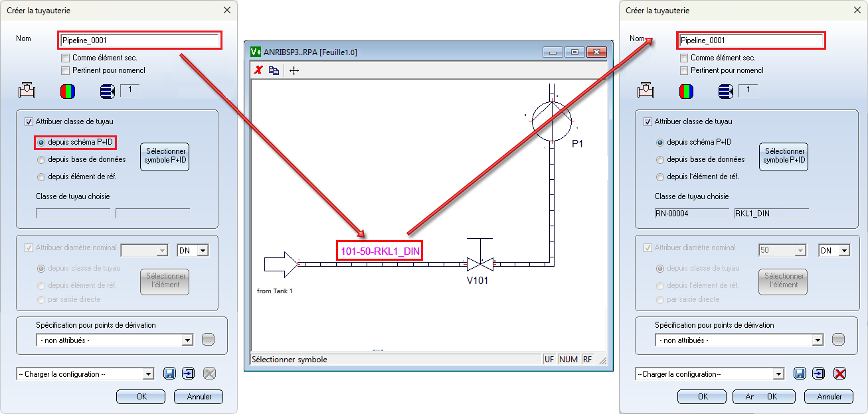Open nominal diameter value dropdown in left dialog
Viewport: 868px width, 414px height.
pyautogui.click(x=161, y=250)
